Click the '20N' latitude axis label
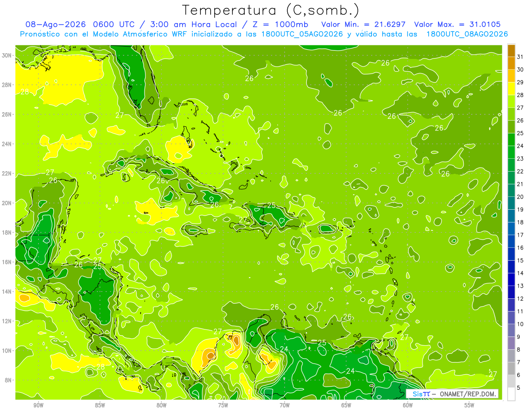Screen dimensions: 532x411 7,203
